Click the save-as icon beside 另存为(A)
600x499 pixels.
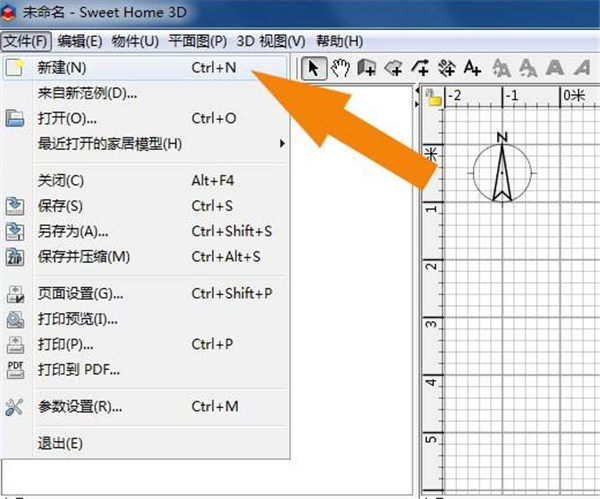(15, 232)
